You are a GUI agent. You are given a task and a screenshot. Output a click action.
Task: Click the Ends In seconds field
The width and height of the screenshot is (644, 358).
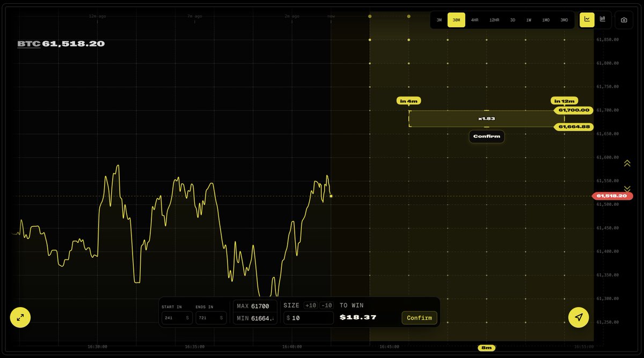click(211, 318)
